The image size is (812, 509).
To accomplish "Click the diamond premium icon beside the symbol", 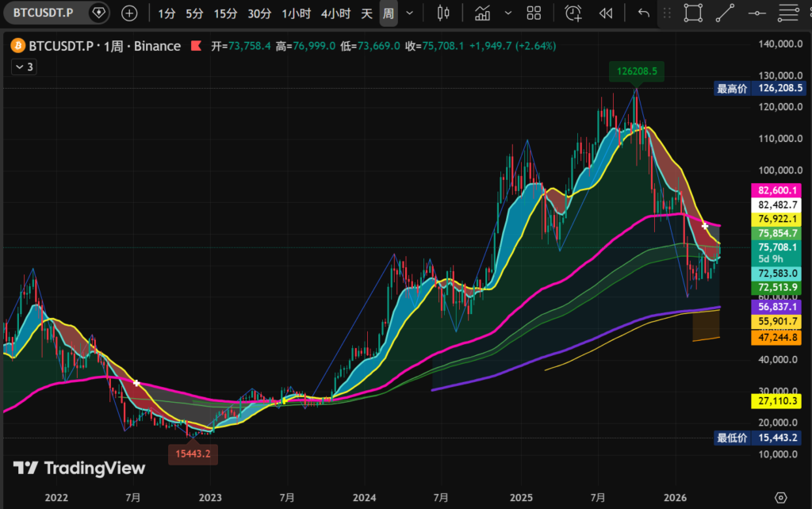I will click(x=98, y=13).
